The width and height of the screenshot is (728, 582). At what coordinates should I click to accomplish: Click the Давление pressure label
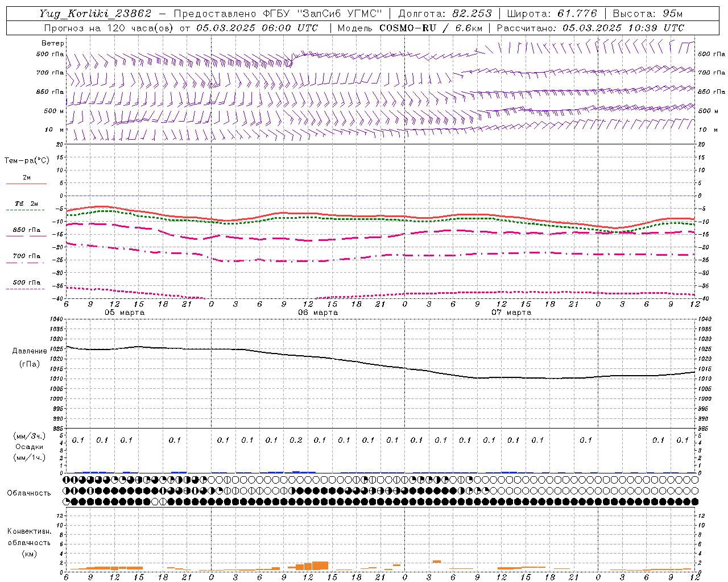coord(30,351)
